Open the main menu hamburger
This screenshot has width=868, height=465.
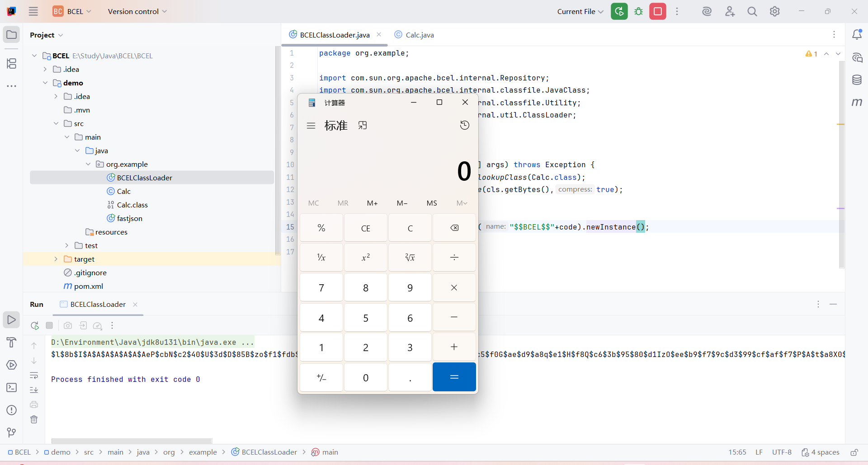tap(33, 11)
